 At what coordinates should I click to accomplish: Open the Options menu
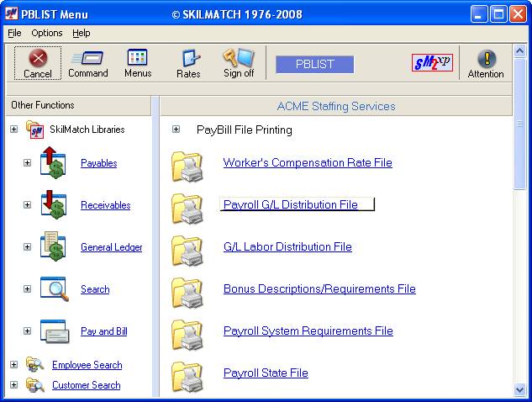coord(47,33)
